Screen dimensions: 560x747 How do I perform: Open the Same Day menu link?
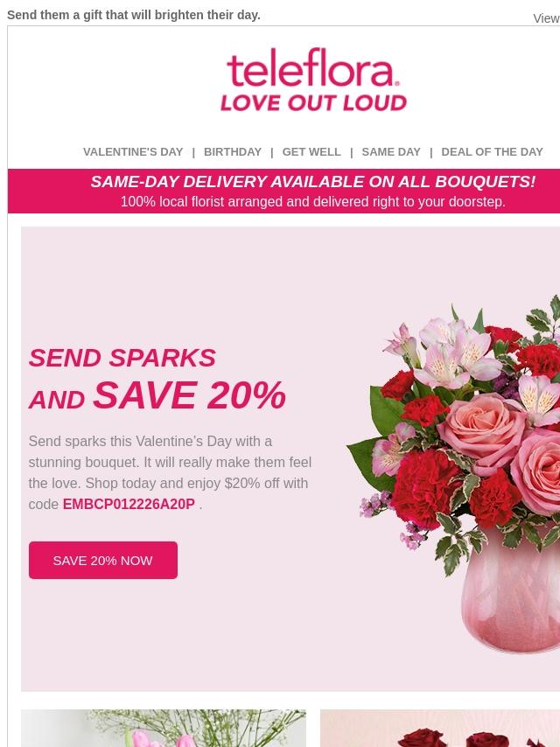coord(391,151)
